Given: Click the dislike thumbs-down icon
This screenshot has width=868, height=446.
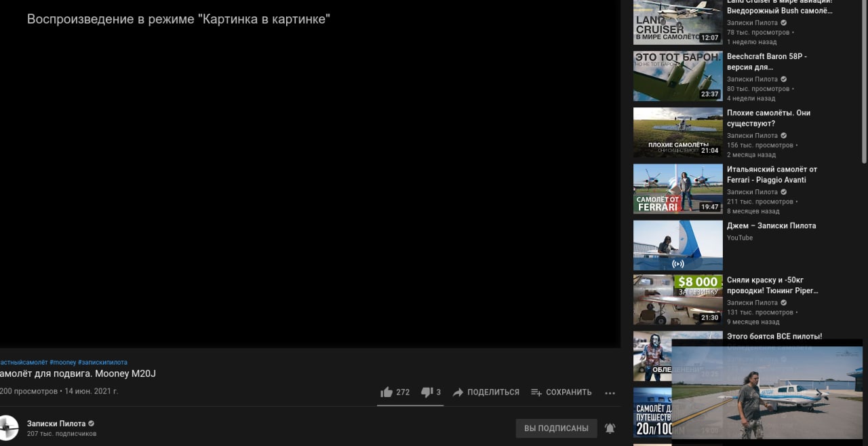Looking at the screenshot, I should (x=427, y=392).
